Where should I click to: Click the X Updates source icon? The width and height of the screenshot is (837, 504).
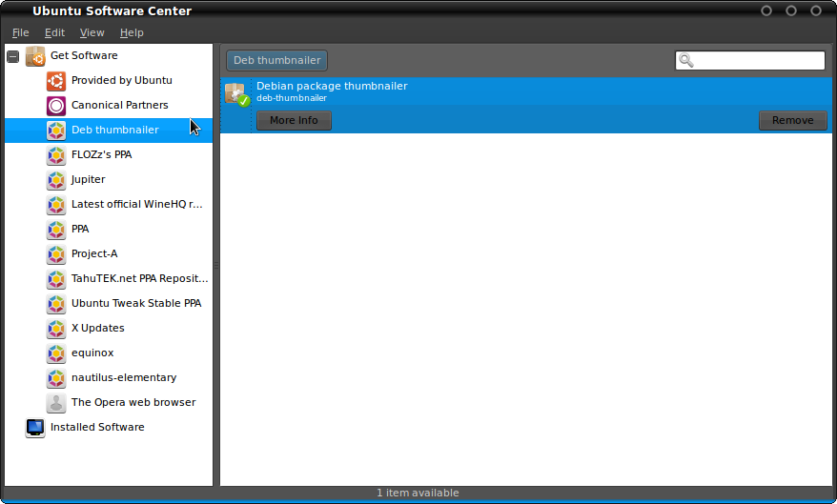(56, 329)
